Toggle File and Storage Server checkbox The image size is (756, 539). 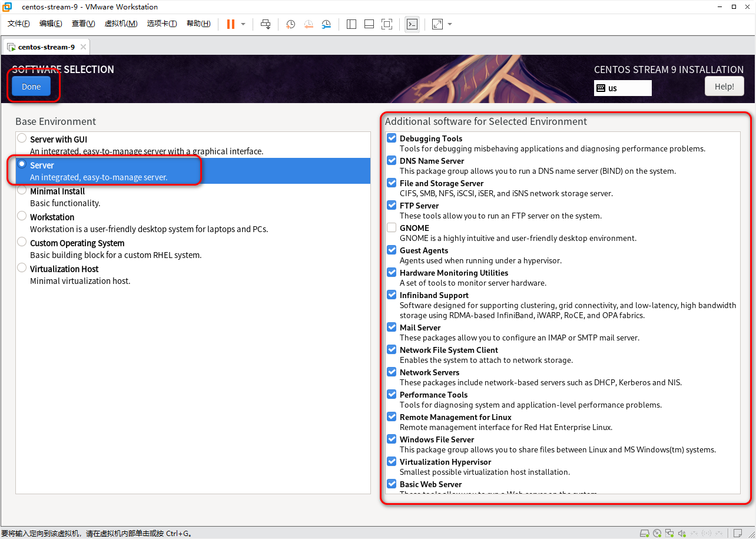(392, 183)
